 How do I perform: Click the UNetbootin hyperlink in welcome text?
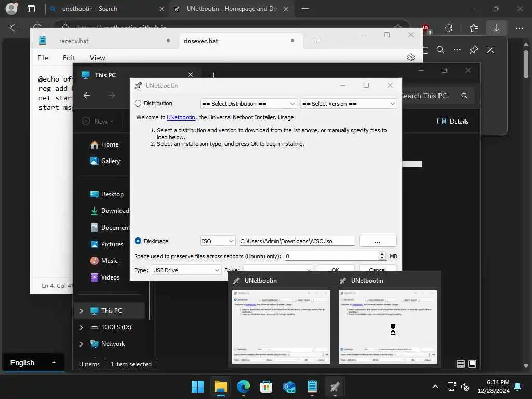click(x=181, y=117)
